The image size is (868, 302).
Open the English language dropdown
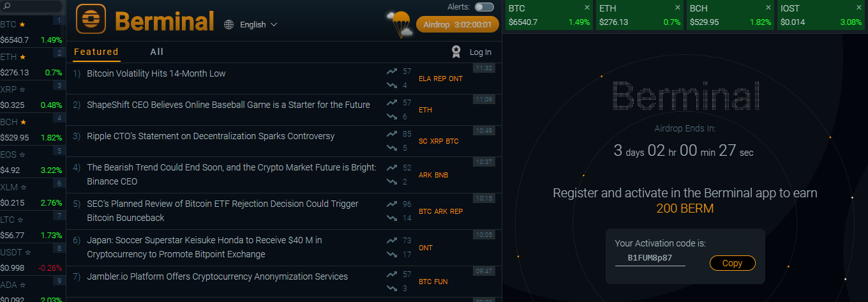[x=258, y=24]
